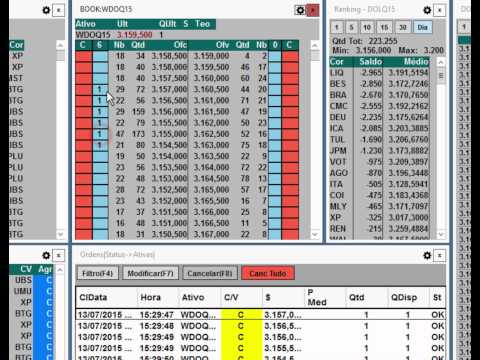Sort orders by Ativo column header
The height and width of the screenshot is (360, 480).
199,297
